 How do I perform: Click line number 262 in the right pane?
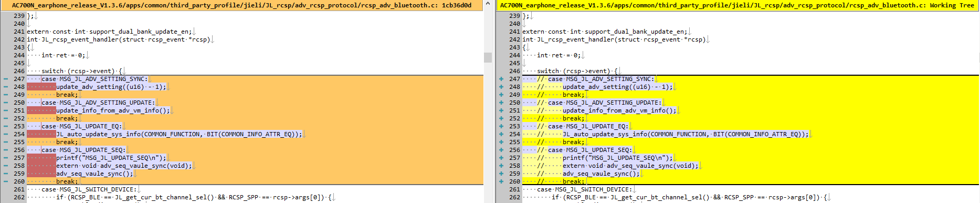click(514, 197)
